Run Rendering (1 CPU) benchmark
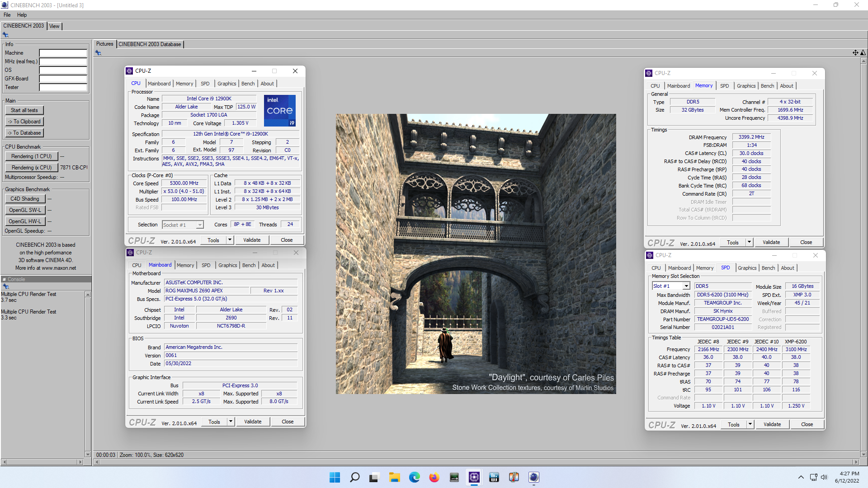Viewport: 868px width, 488px height. tap(32, 156)
